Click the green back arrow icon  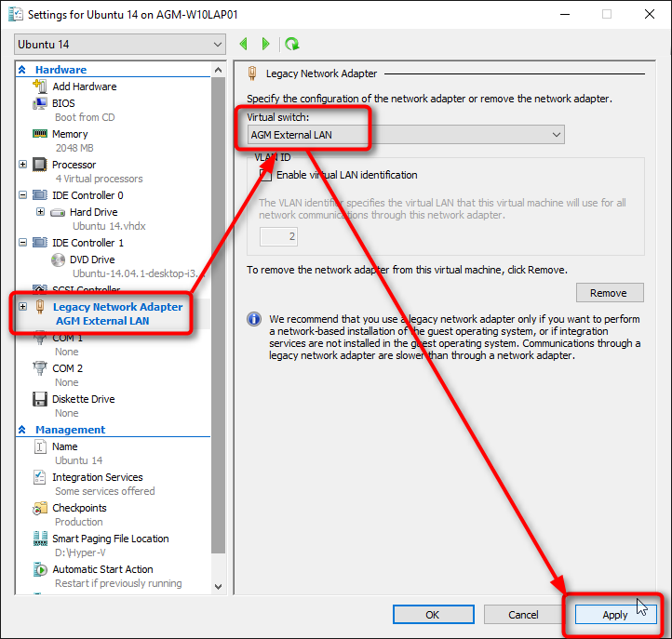pyautogui.click(x=244, y=44)
